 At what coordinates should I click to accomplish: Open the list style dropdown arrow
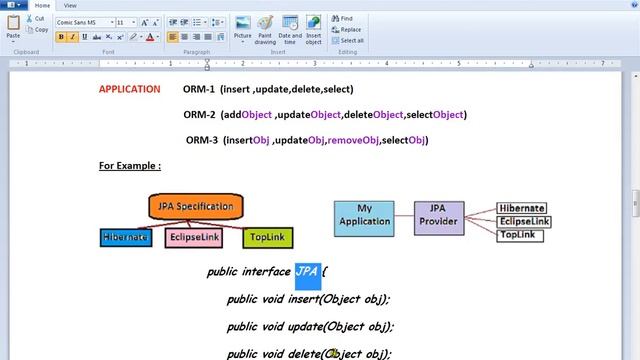pos(205,22)
